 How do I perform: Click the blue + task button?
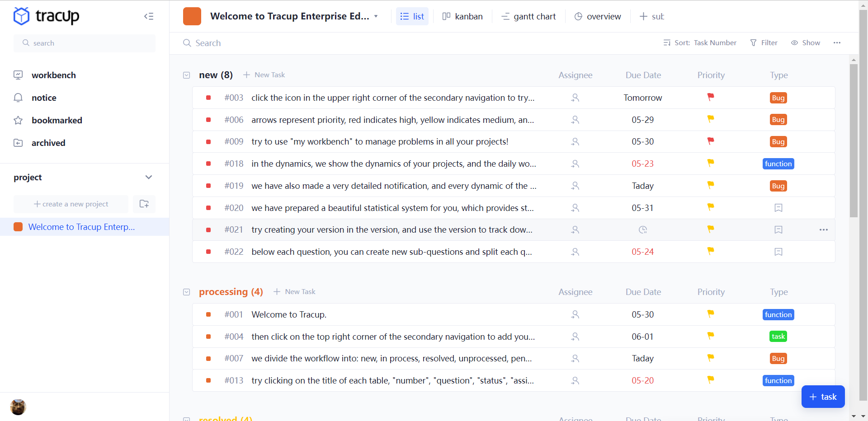click(822, 397)
